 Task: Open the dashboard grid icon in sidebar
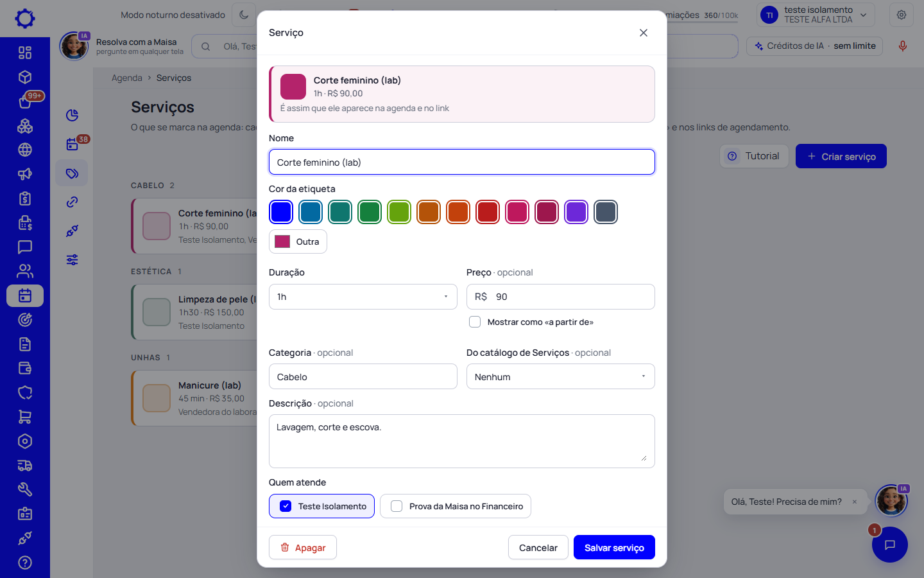[x=25, y=53]
